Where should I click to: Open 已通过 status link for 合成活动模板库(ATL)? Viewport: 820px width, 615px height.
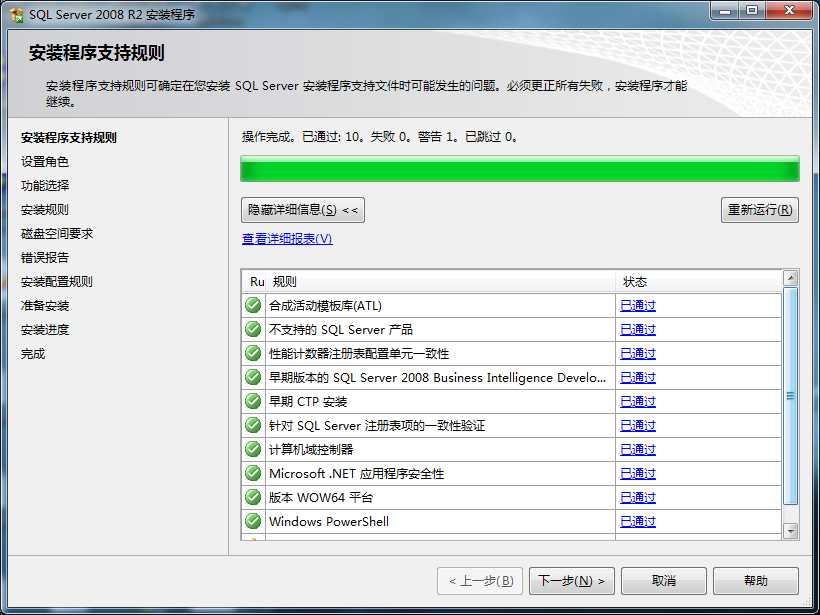(637, 305)
